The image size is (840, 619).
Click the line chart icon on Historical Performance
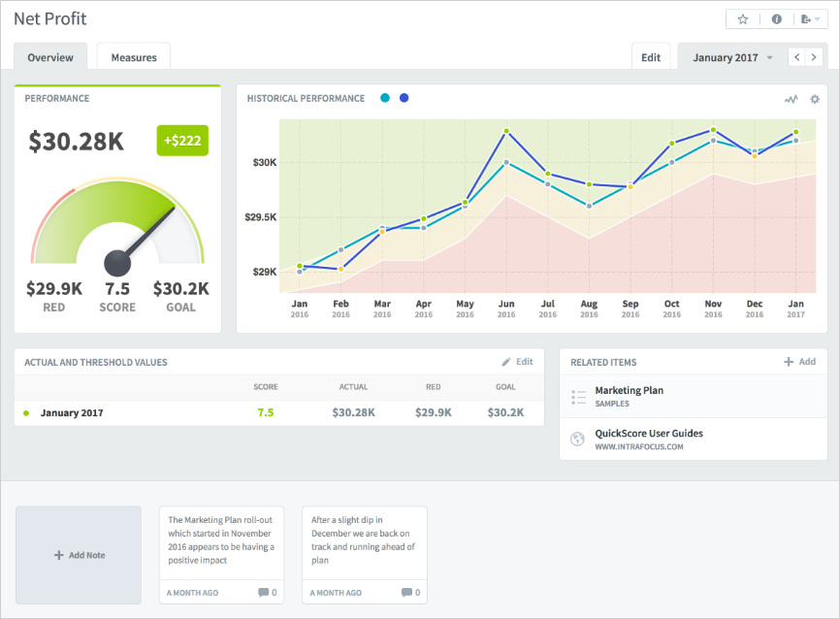click(x=792, y=99)
